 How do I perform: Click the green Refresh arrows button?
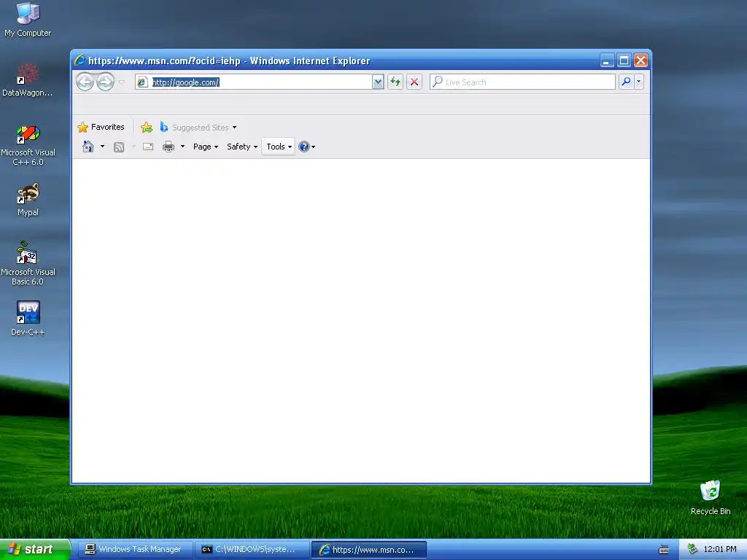click(x=395, y=82)
